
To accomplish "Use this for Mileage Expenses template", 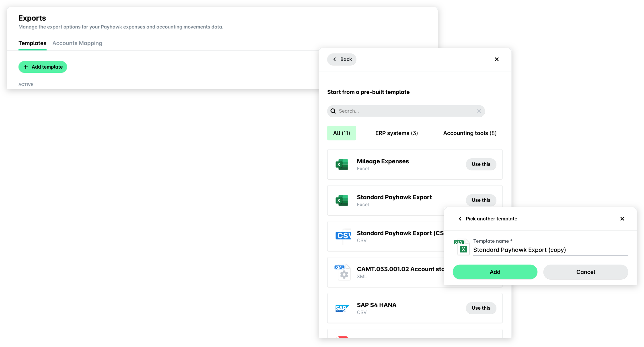I will tap(481, 164).
